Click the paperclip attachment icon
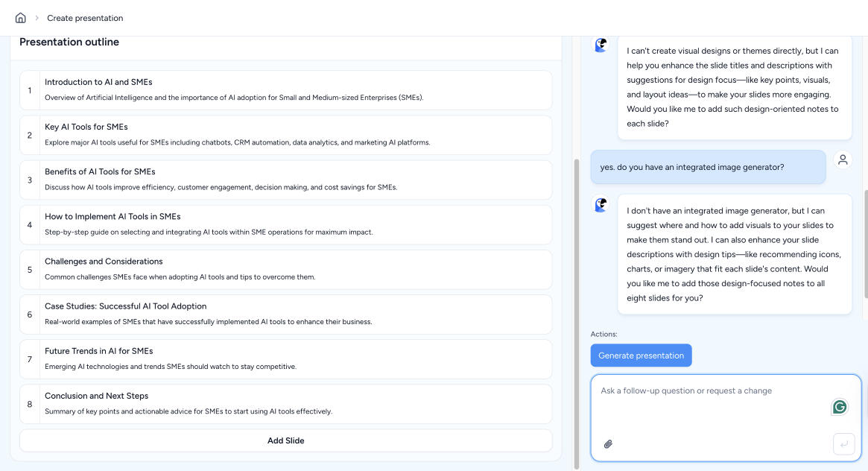868x471 pixels. pyautogui.click(x=608, y=444)
